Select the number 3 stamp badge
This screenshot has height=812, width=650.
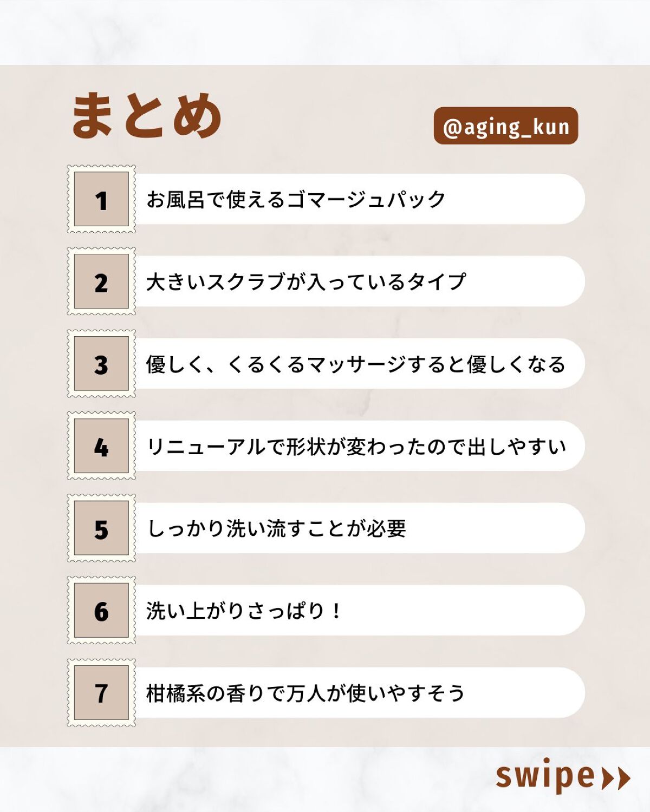tap(101, 364)
